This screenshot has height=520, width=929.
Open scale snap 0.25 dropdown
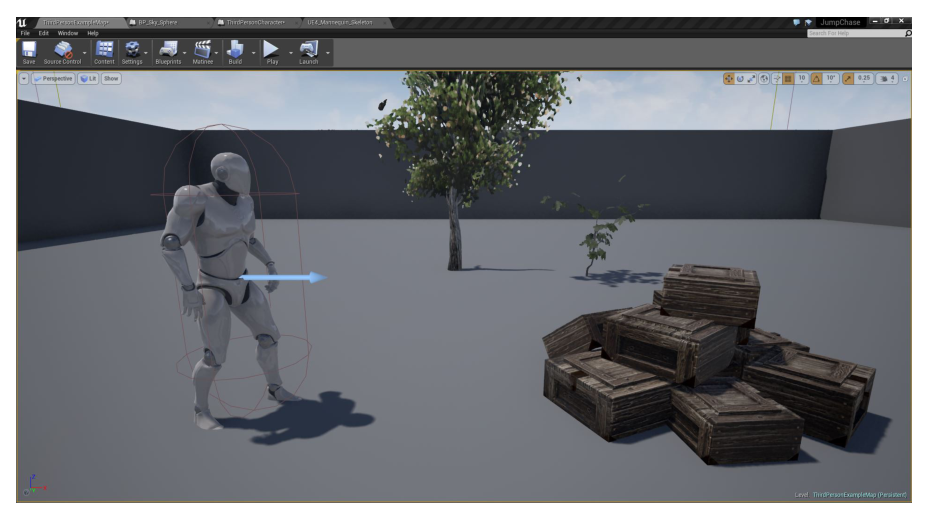click(x=864, y=79)
